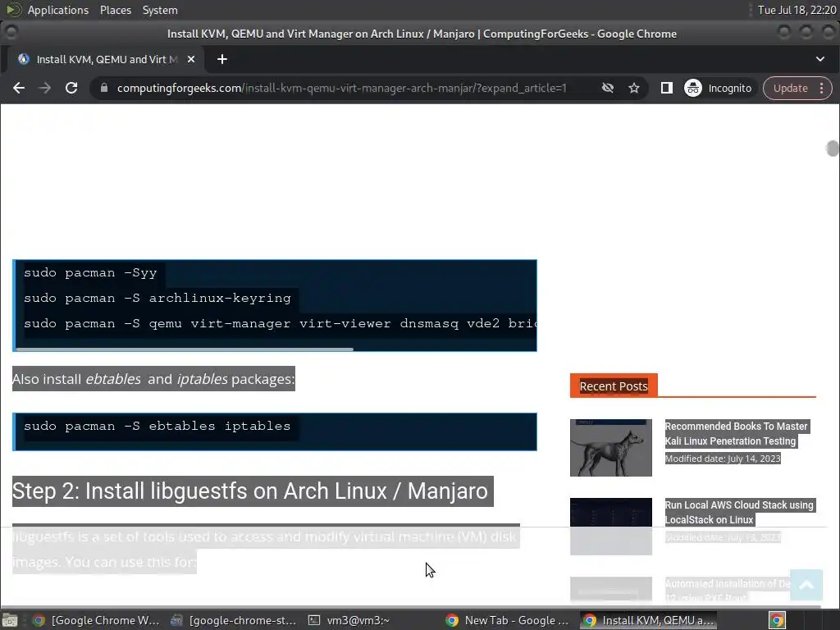Image resolution: width=840 pixels, height=630 pixels.
Task: Click the libguestfs description paragraph
Action: pyautogui.click(x=266, y=549)
